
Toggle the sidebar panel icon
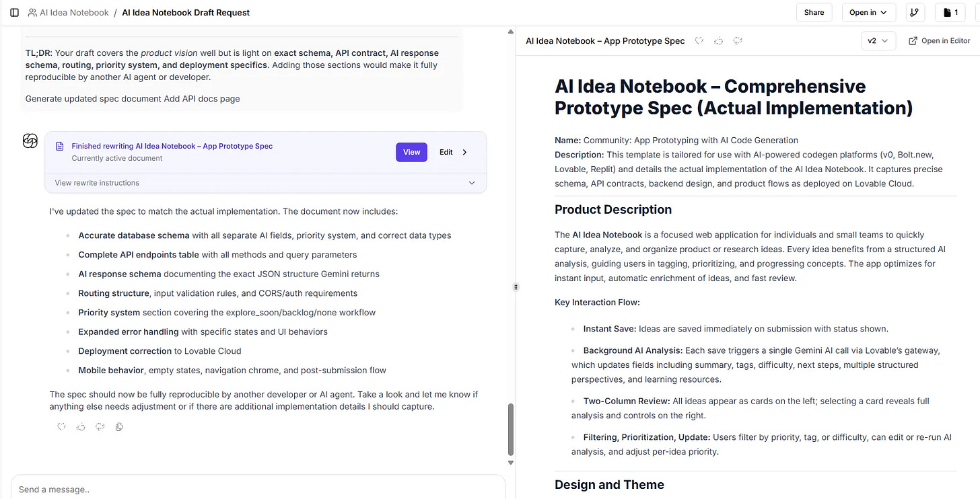pyautogui.click(x=15, y=13)
